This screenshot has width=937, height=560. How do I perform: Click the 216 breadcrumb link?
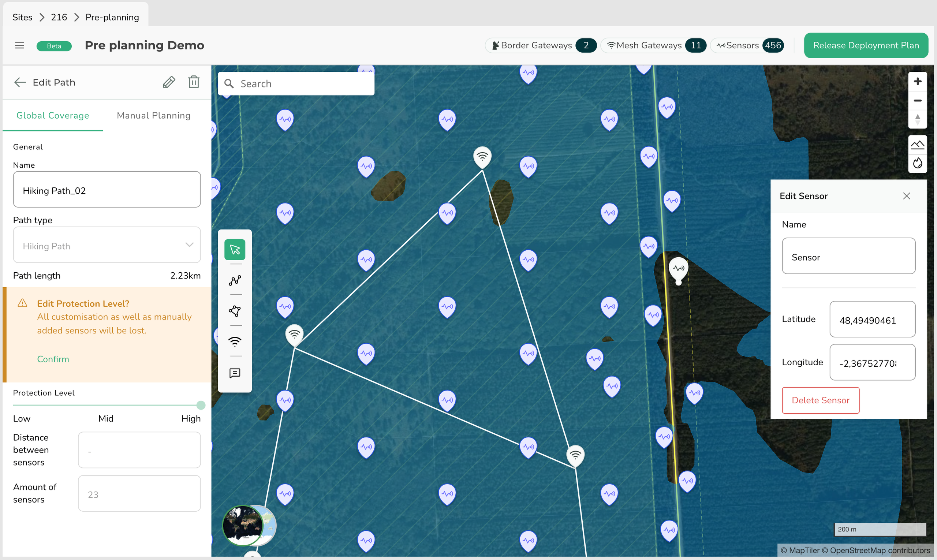59,17
